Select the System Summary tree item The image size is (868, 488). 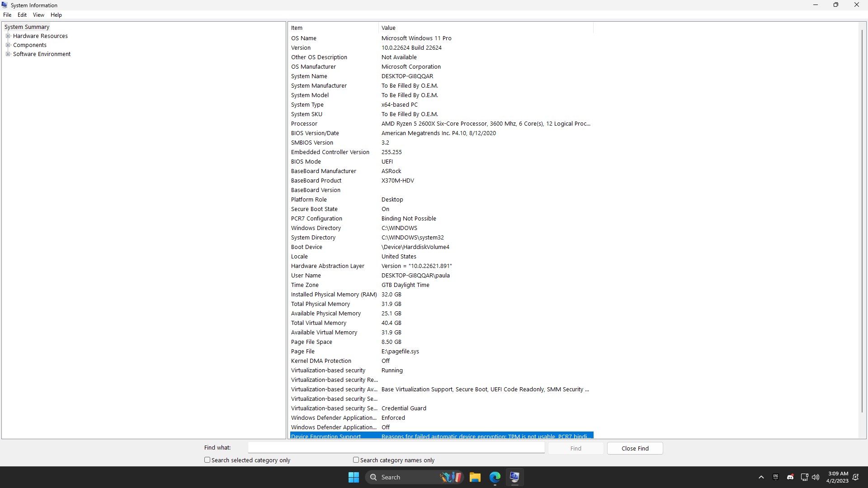point(27,27)
